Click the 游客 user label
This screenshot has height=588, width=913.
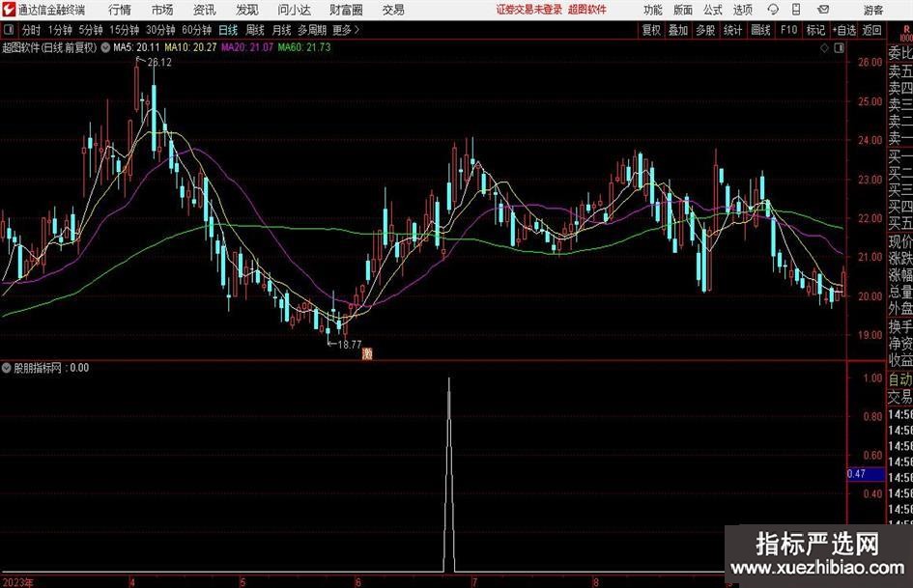pos(872,10)
